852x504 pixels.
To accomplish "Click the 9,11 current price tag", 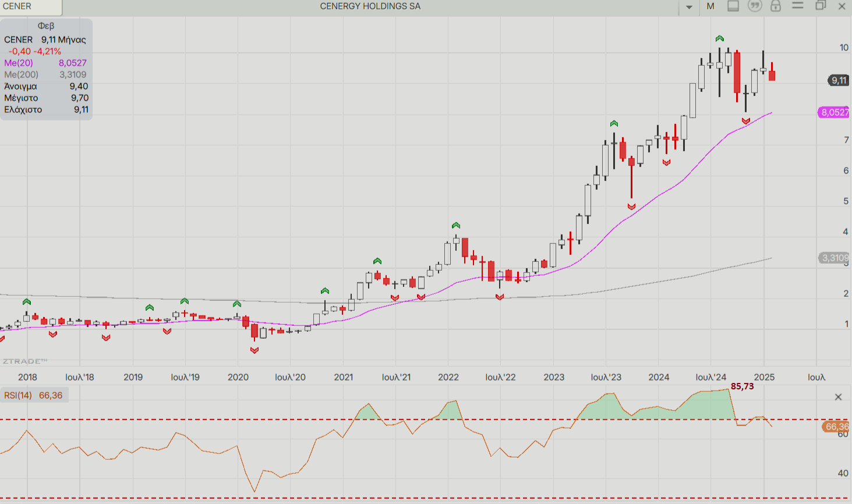I will tap(839, 80).
